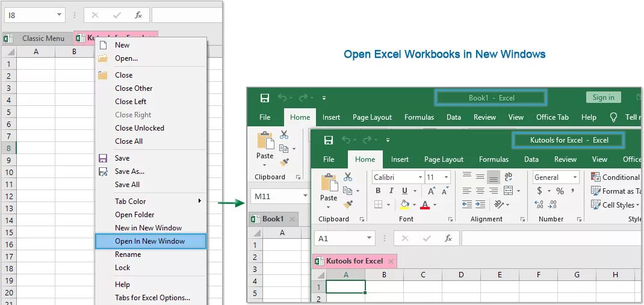This screenshot has height=305, width=644.
Task: Close the Kutools for Excel workbook tab
Action: [391, 261]
